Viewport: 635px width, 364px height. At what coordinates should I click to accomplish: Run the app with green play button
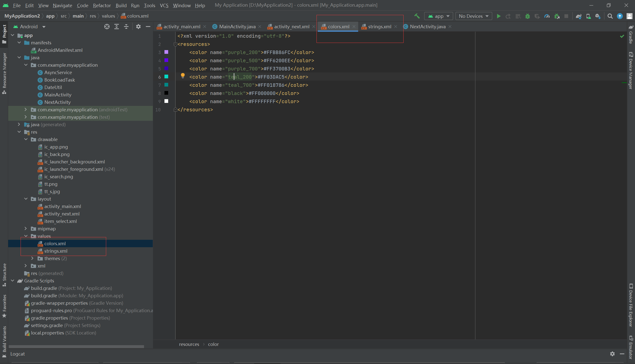click(x=498, y=16)
